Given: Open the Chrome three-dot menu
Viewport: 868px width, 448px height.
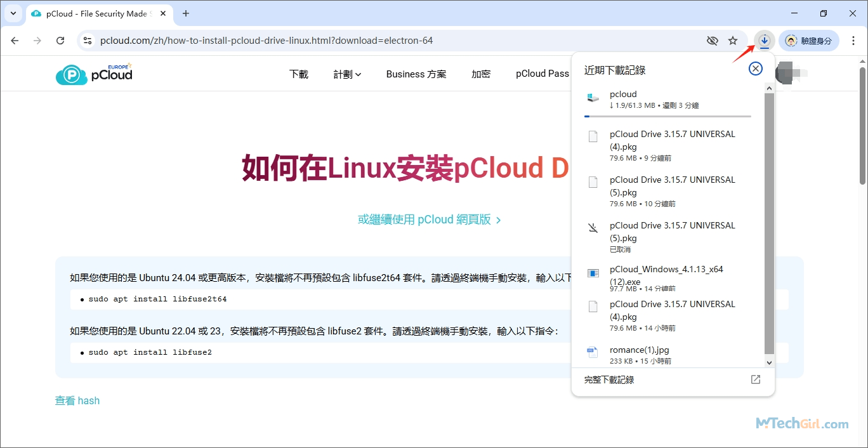Looking at the screenshot, I should pyautogui.click(x=853, y=41).
